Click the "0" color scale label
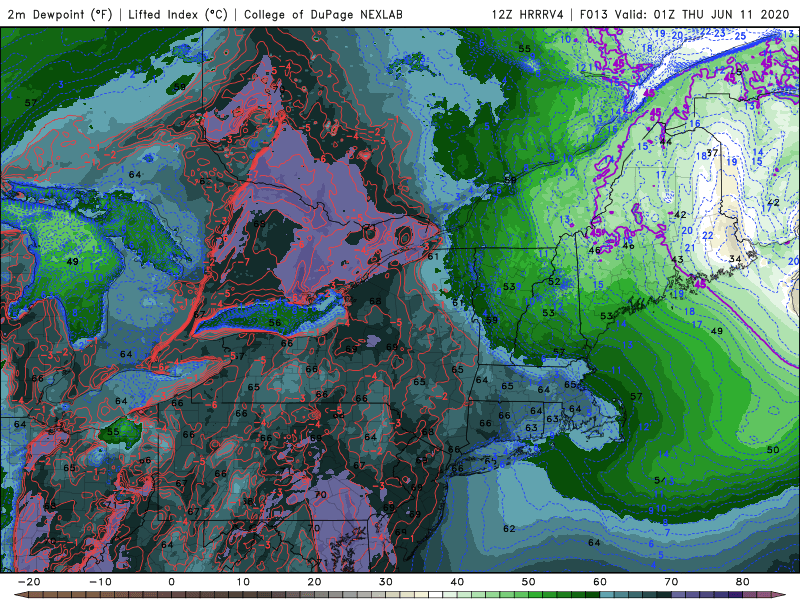This screenshot has width=800, height=600. [171, 582]
